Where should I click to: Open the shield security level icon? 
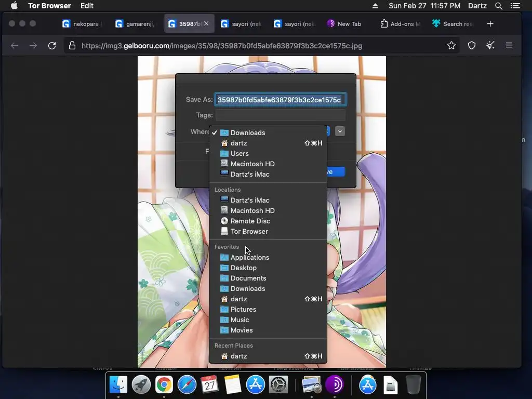tap(472, 46)
